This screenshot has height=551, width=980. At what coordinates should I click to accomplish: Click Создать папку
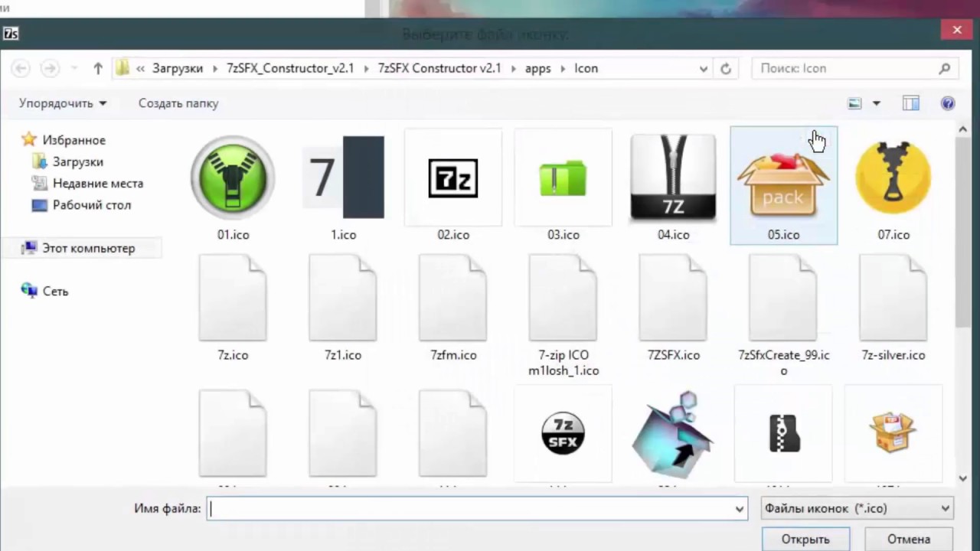[x=178, y=103]
